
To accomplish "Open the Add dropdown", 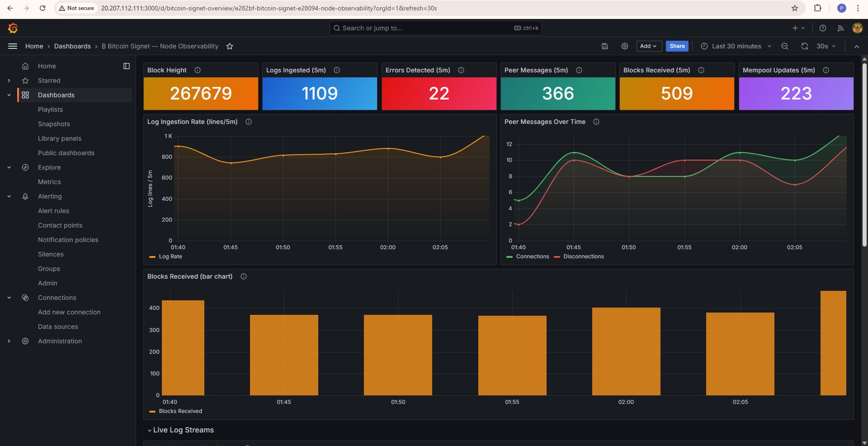I will click(649, 46).
